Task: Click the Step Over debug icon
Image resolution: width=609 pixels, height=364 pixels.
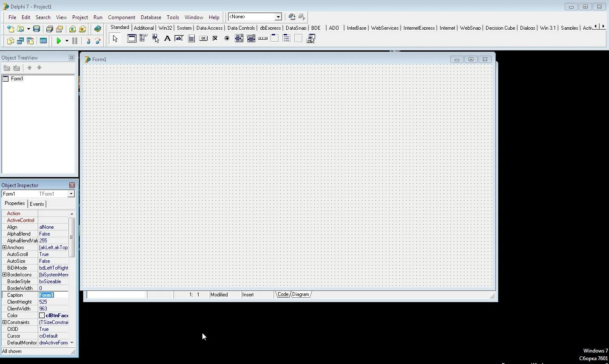Action: pos(98,41)
